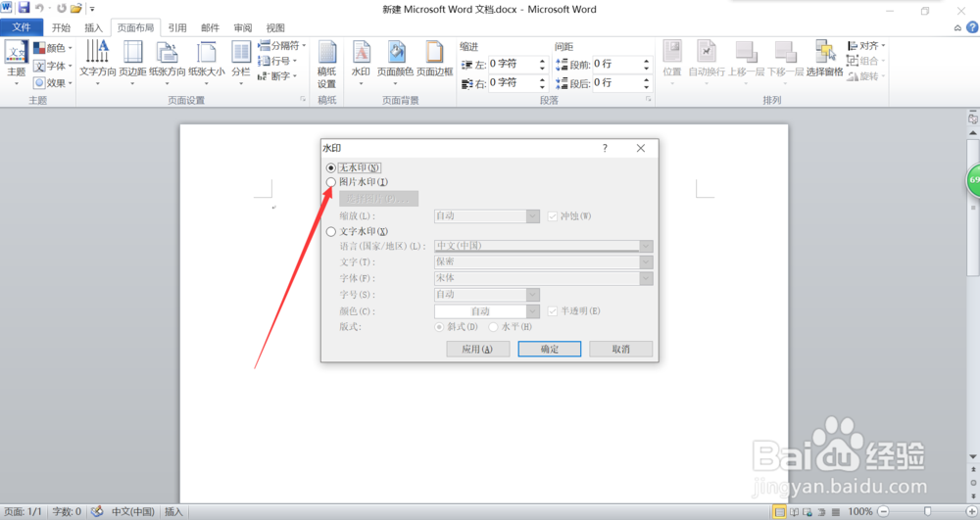Minimize the ribbon with caret icon
Screen dimensions: 980x520
(x=957, y=28)
